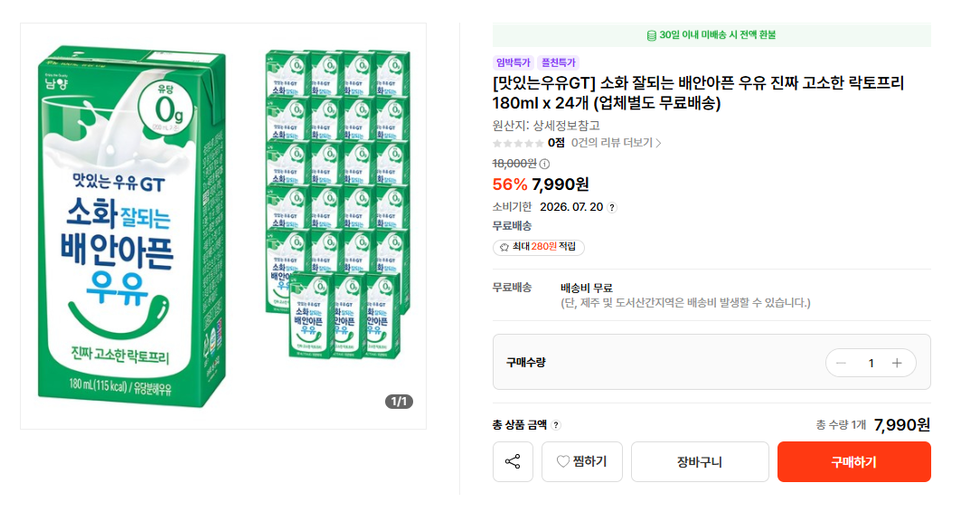Add item to 장바구니

(x=700, y=461)
